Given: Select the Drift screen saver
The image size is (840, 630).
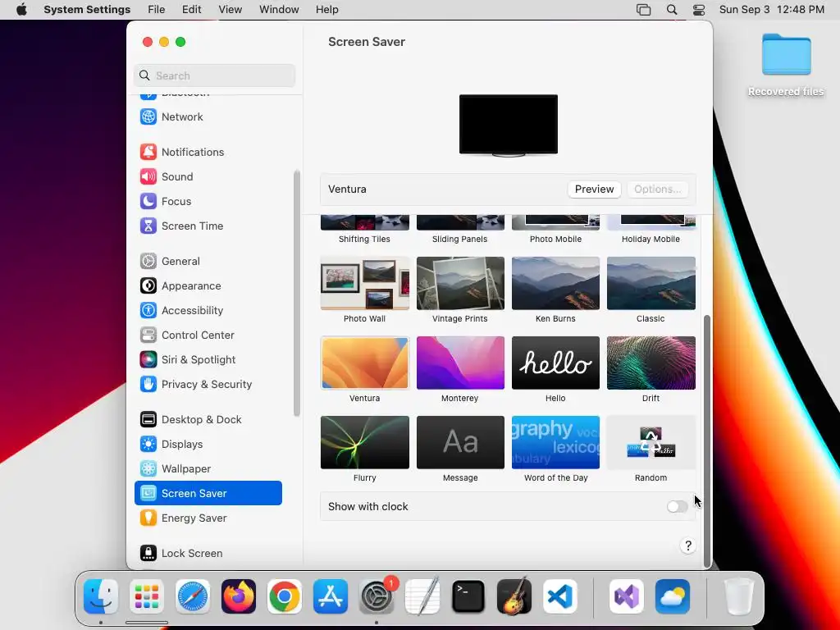Looking at the screenshot, I should (x=651, y=363).
